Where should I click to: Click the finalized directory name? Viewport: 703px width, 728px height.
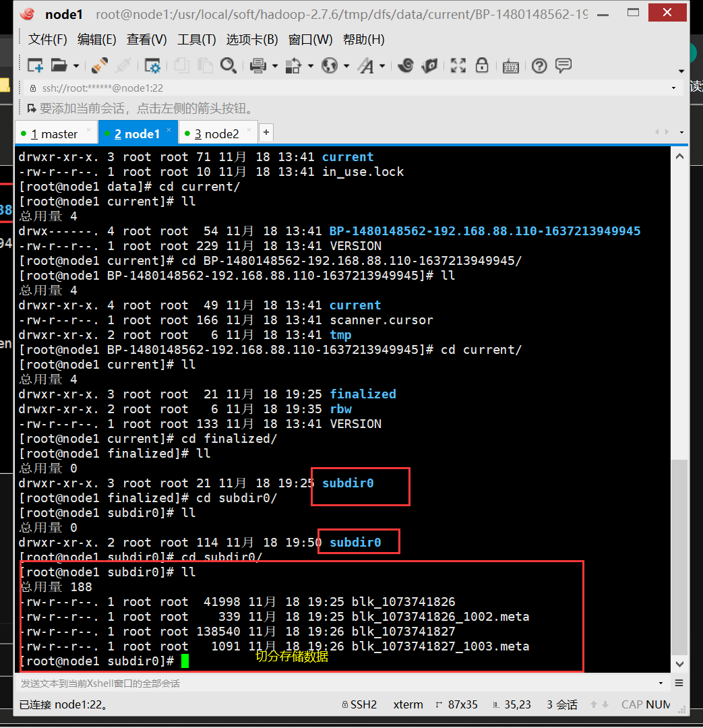pos(363,394)
